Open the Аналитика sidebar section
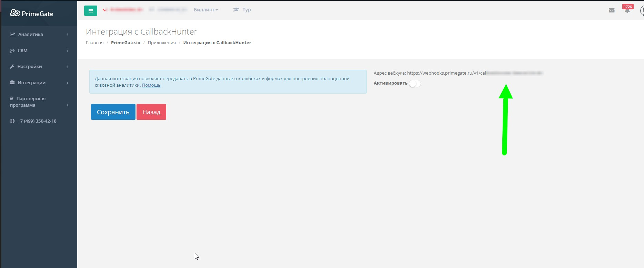Image resolution: width=644 pixels, height=268 pixels. [39, 34]
